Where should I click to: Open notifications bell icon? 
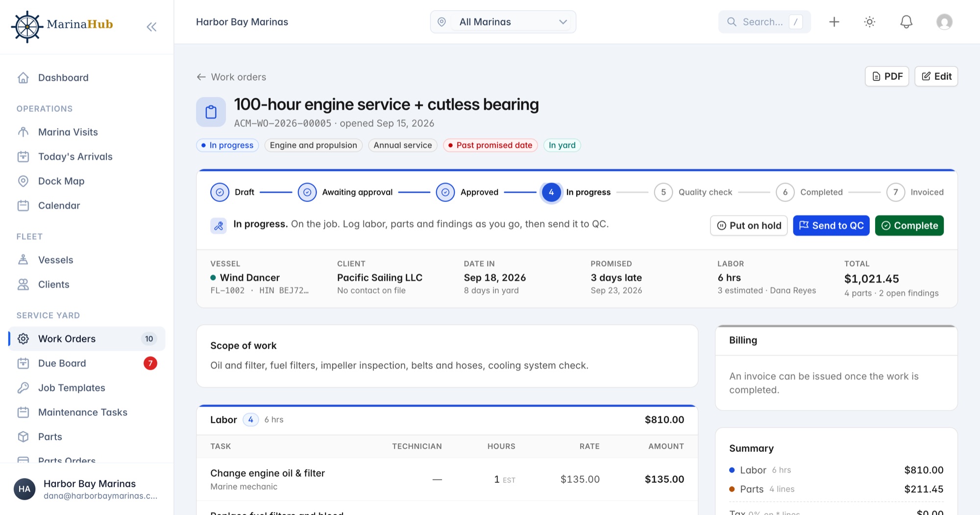[906, 22]
